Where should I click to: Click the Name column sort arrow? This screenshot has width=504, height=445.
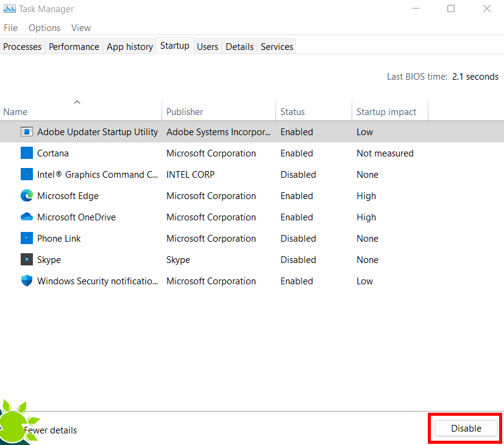click(77, 102)
